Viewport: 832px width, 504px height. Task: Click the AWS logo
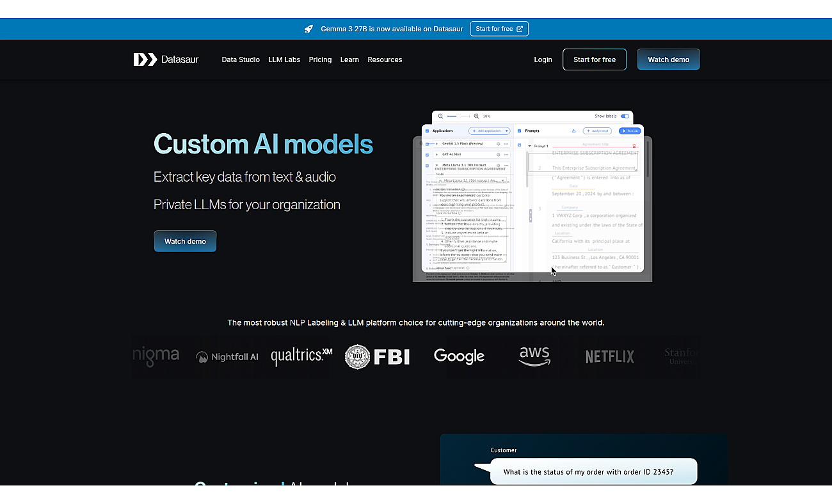click(534, 356)
